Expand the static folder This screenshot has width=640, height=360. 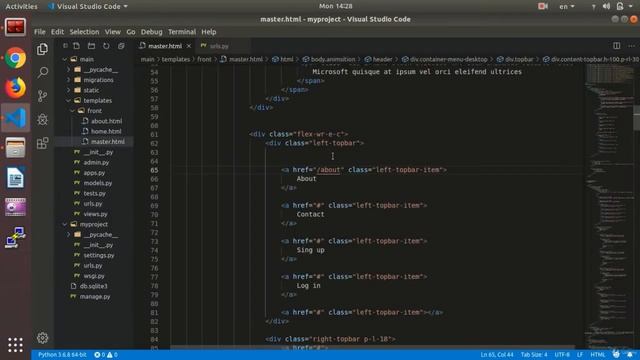[x=69, y=90]
